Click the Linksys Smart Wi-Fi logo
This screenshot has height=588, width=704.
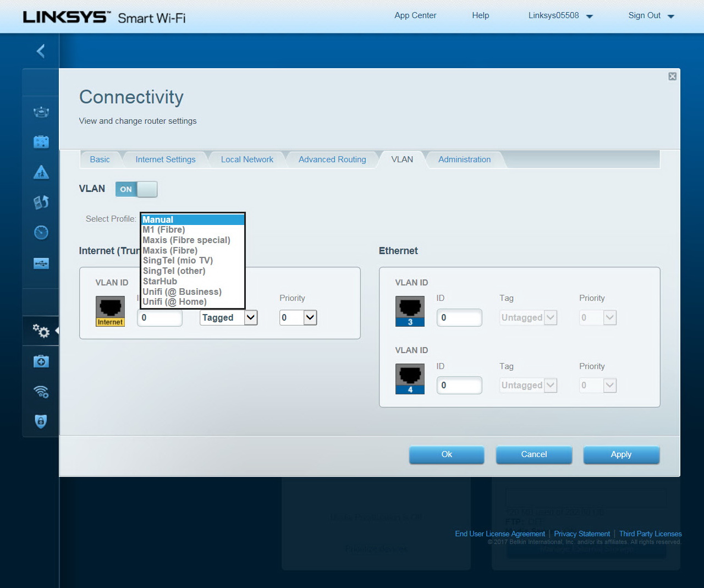point(104,17)
